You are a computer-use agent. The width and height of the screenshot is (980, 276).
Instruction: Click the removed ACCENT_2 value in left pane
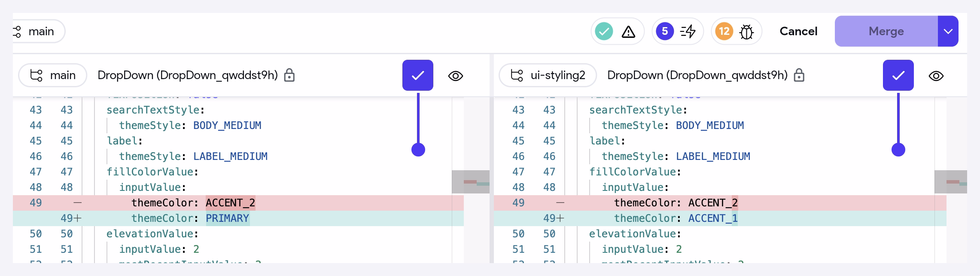coord(231,203)
